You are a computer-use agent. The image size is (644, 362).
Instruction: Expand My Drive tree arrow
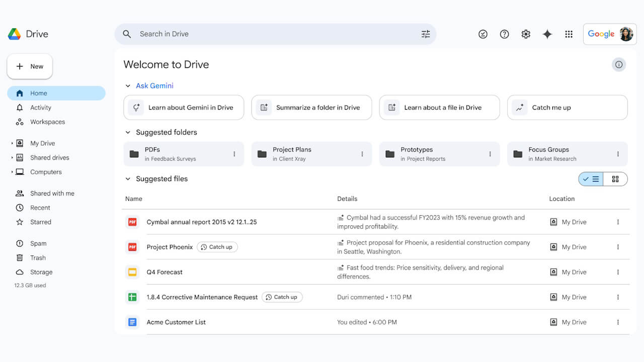coord(12,143)
